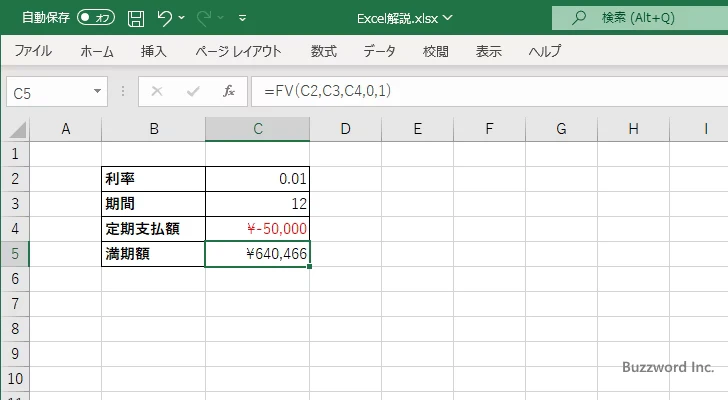Click cell containing 期間
The width and height of the screenshot is (728, 400).
[154, 204]
